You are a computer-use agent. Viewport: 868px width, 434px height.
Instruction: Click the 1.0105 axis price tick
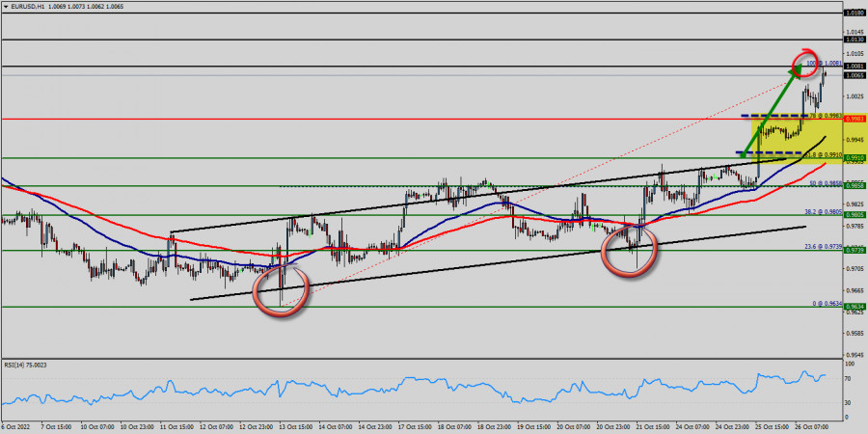coord(854,54)
